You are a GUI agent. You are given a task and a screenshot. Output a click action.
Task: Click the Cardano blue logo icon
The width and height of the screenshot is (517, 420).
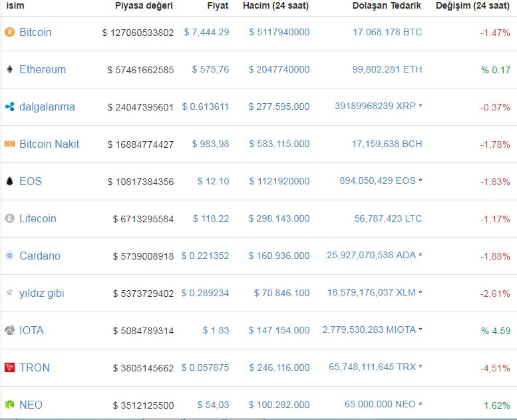[x=9, y=256]
